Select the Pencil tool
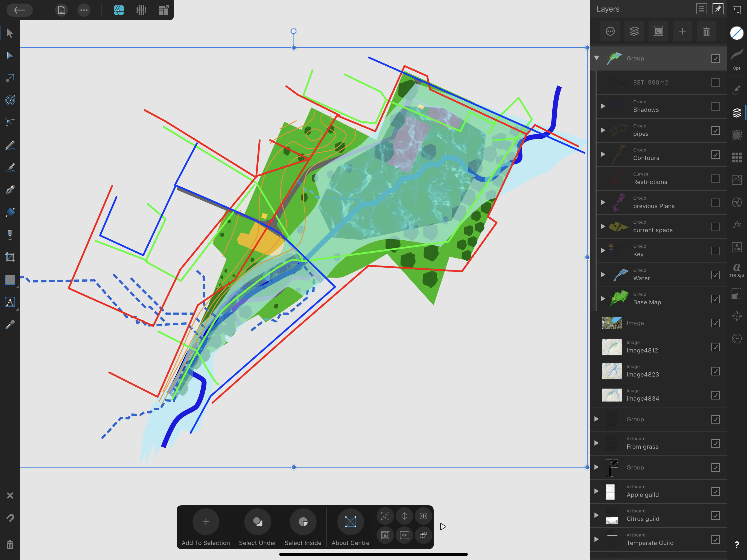This screenshot has height=560, width=747. [10, 145]
